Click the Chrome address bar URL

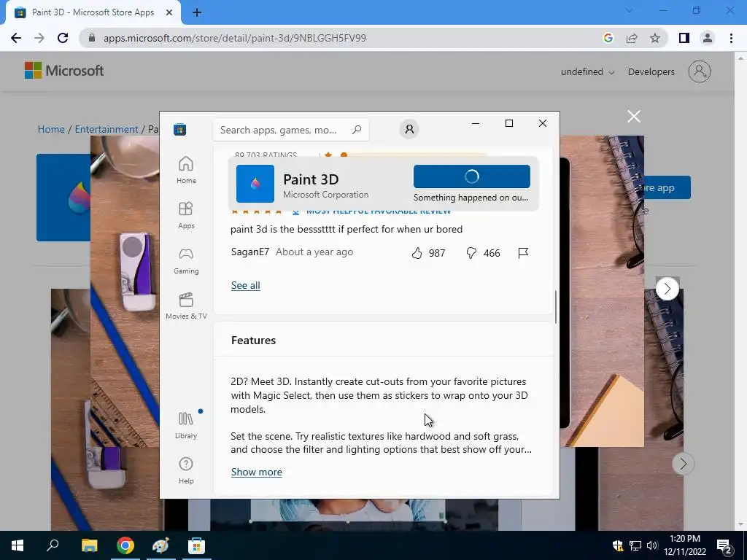235,38
